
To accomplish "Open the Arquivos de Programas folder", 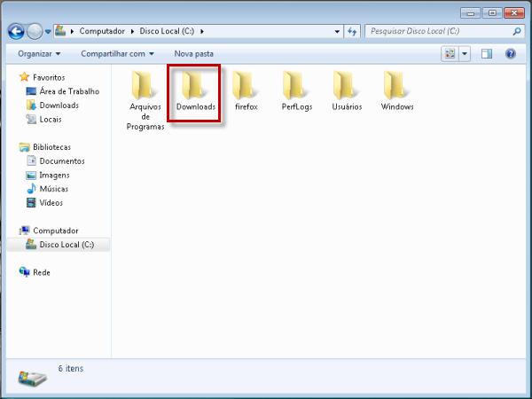I will tap(146, 86).
